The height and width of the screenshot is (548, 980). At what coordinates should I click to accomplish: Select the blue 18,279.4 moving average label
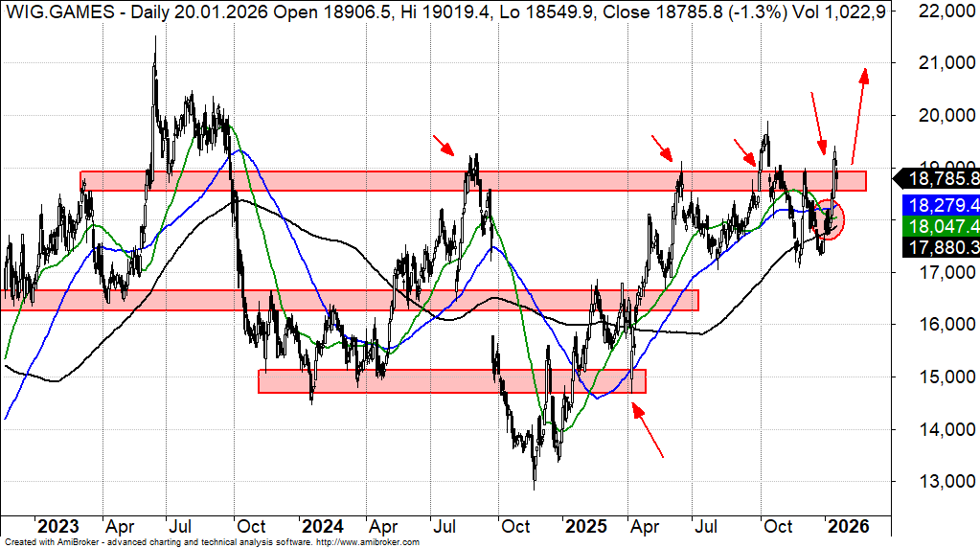937,205
